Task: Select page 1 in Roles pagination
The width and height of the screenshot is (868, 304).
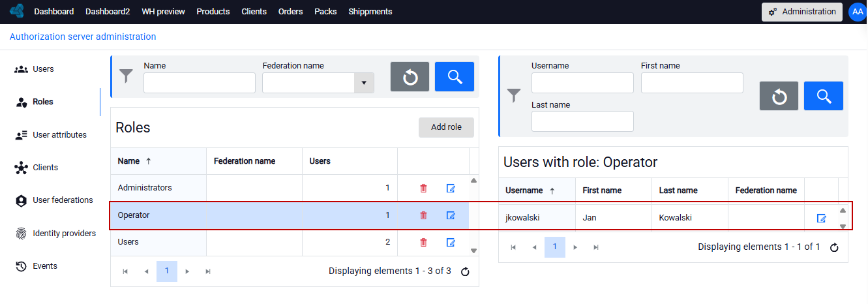Action: (167, 271)
